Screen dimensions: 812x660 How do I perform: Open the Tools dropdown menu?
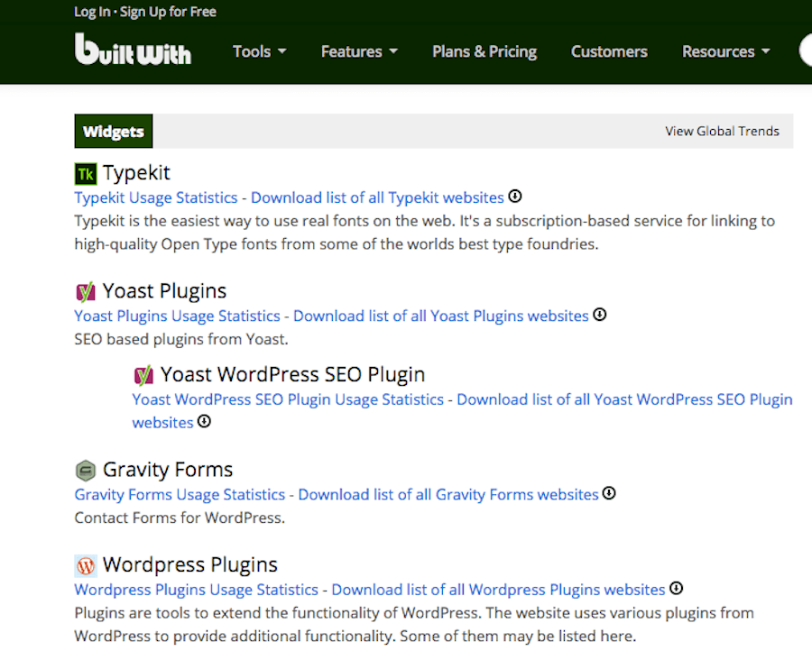260,51
